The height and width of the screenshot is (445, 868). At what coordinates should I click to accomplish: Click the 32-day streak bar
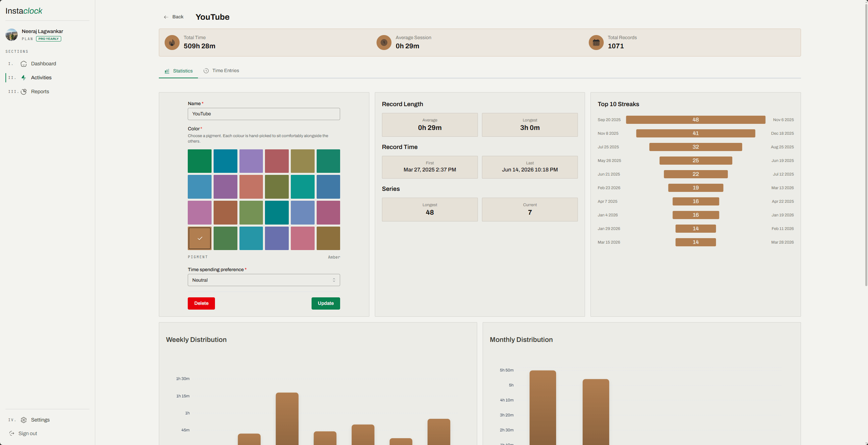pos(696,147)
